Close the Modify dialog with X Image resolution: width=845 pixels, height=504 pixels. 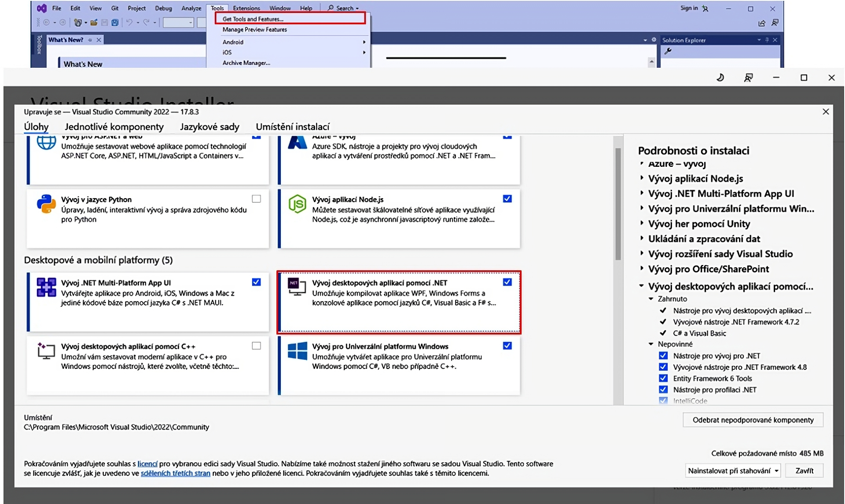point(826,112)
